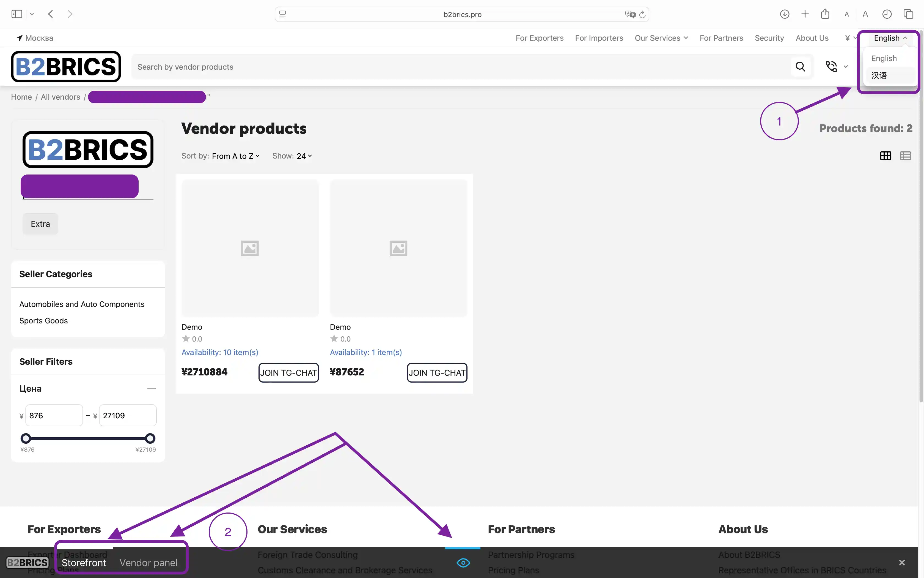Go to Home breadcrumb
This screenshot has width=924, height=578.
point(21,97)
